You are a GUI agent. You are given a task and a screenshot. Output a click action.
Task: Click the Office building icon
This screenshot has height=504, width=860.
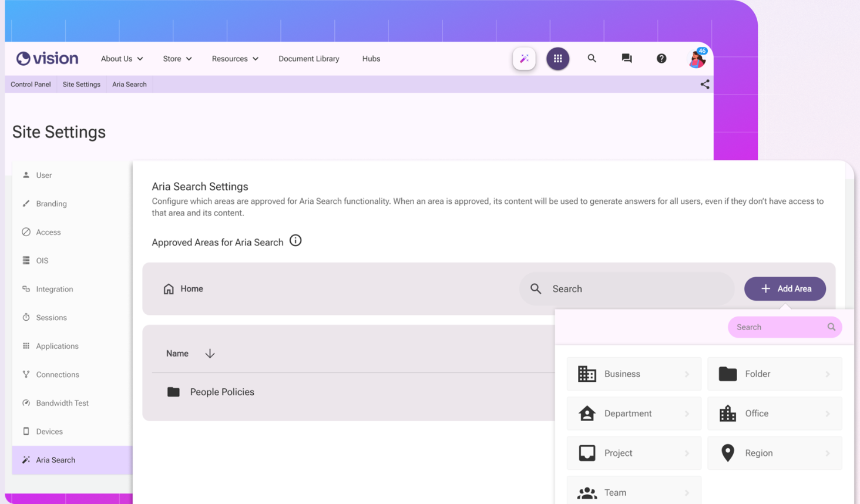[x=728, y=414]
